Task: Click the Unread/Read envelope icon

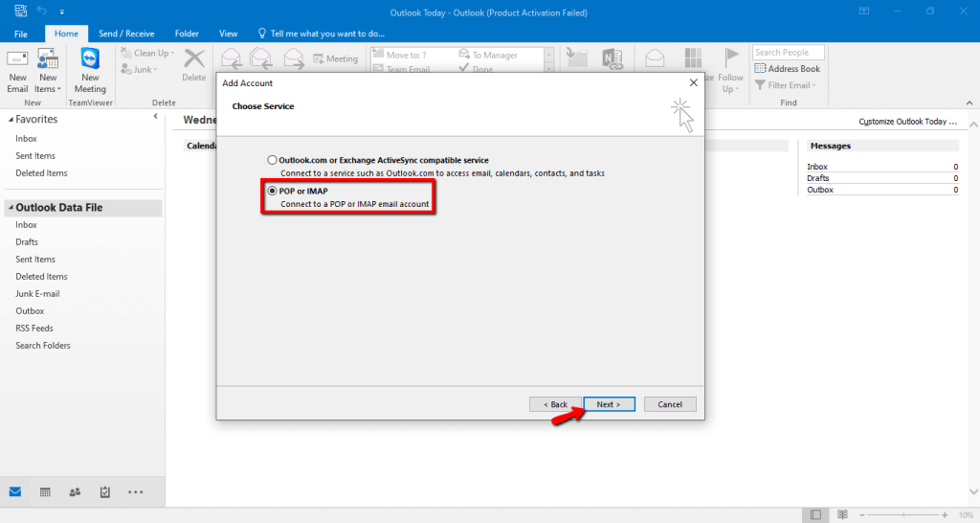Action: pyautogui.click(x=655, y=58)
